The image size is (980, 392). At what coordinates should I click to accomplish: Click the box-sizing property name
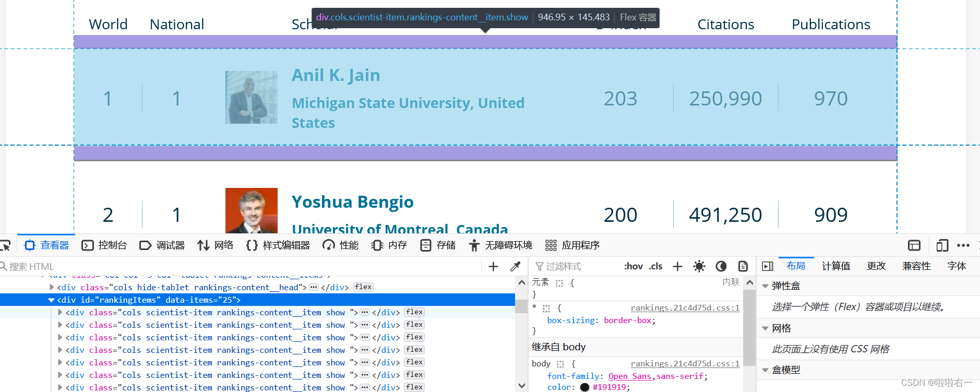coord(570,320)
